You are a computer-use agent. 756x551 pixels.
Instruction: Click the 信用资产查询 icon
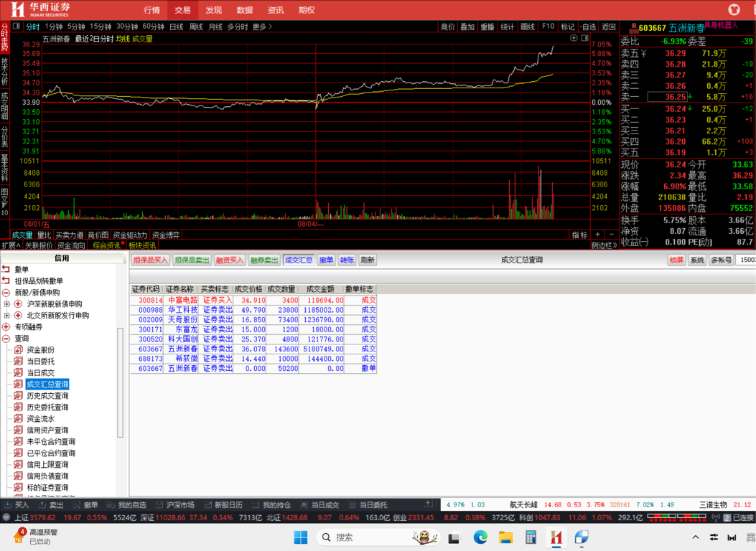(x=19, y=430)
